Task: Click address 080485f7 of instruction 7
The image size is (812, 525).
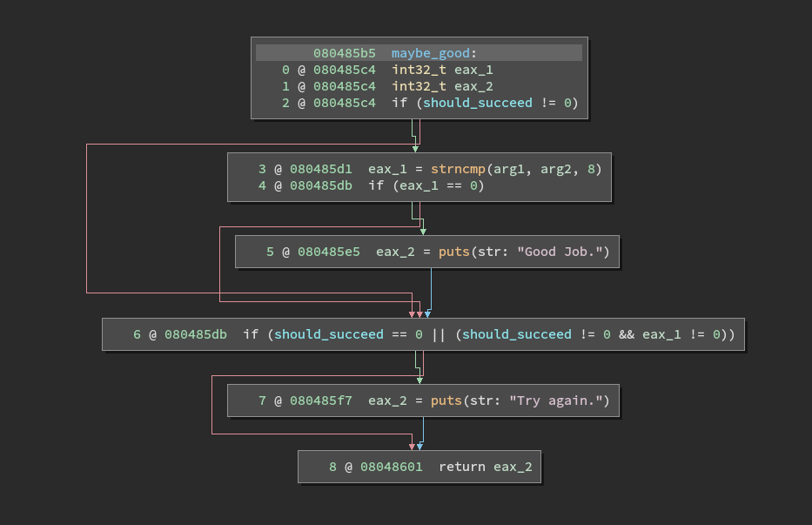Action: click(x=321, y=401)
